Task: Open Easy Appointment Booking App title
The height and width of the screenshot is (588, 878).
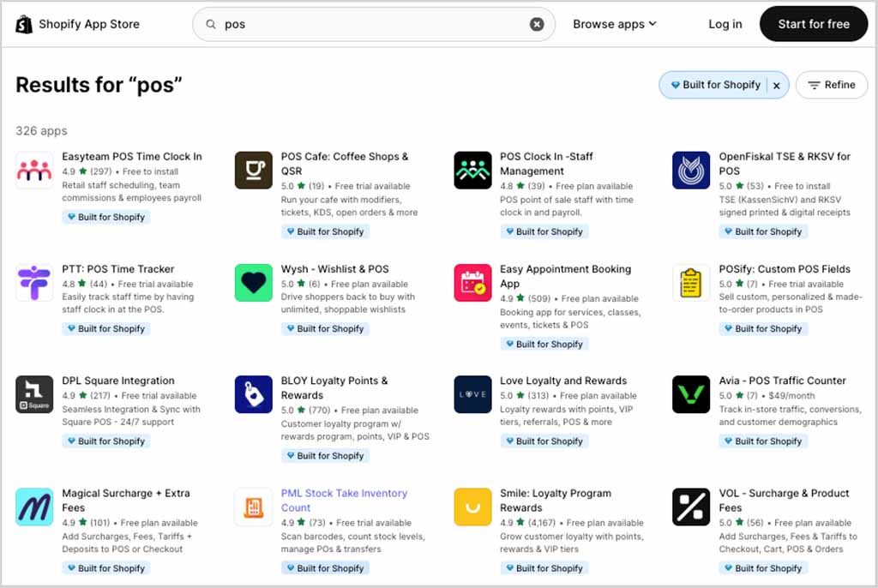Action: click(566, 276)
